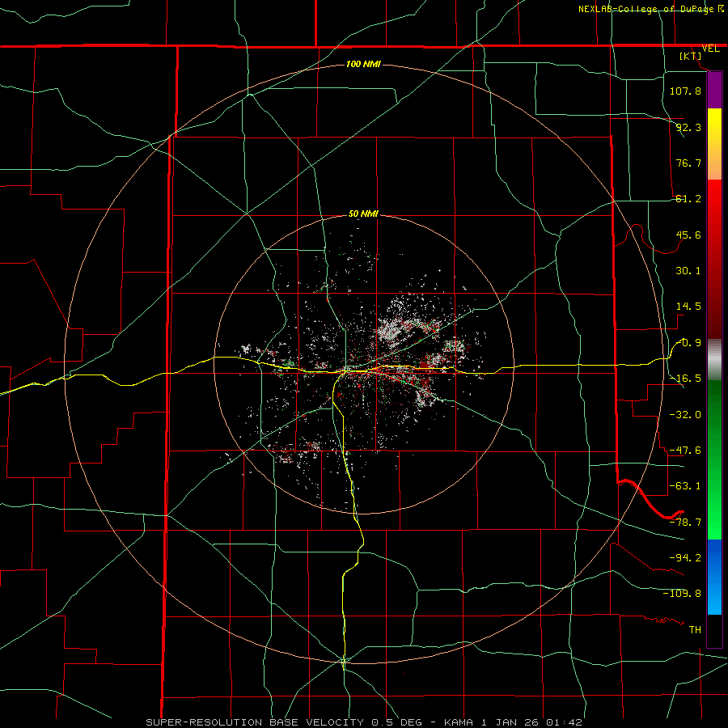Click the 107.8 value on velocity scale
Viewport: 728px width, 728px height.
coord(685,91)
